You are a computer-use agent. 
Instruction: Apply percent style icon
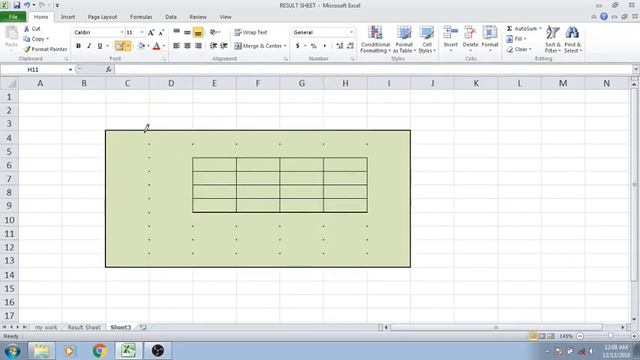pyautogui.click(x=313, y=46)
